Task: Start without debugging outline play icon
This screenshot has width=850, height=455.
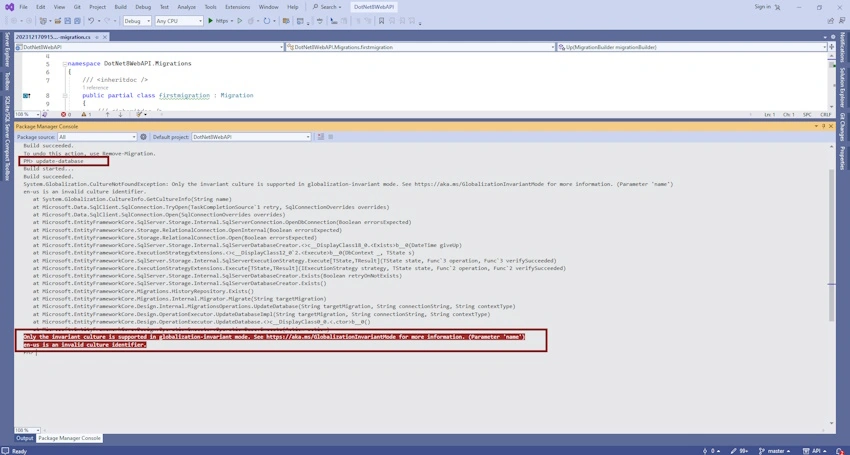Action: [x=239, y=21]
